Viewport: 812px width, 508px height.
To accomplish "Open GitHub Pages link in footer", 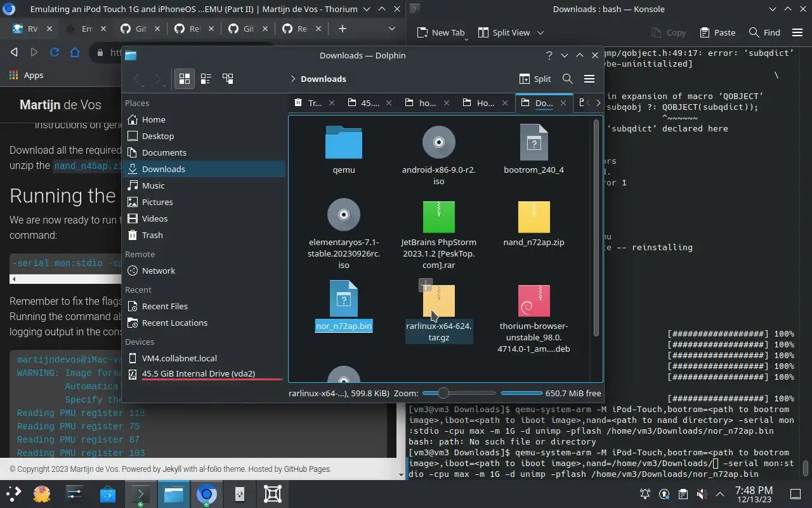I will tap(307, 469).
